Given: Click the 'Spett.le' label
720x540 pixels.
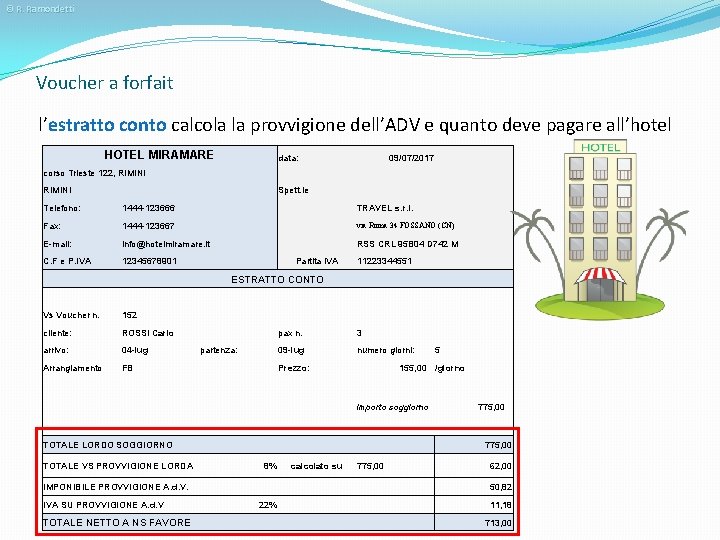Looking at the screenshot, I should tap(293, 190).
